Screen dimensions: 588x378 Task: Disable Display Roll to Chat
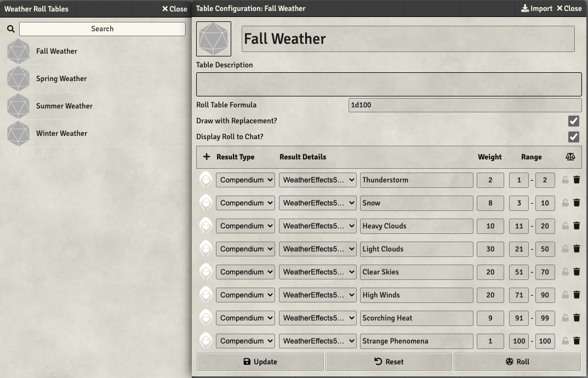(574, 137)
